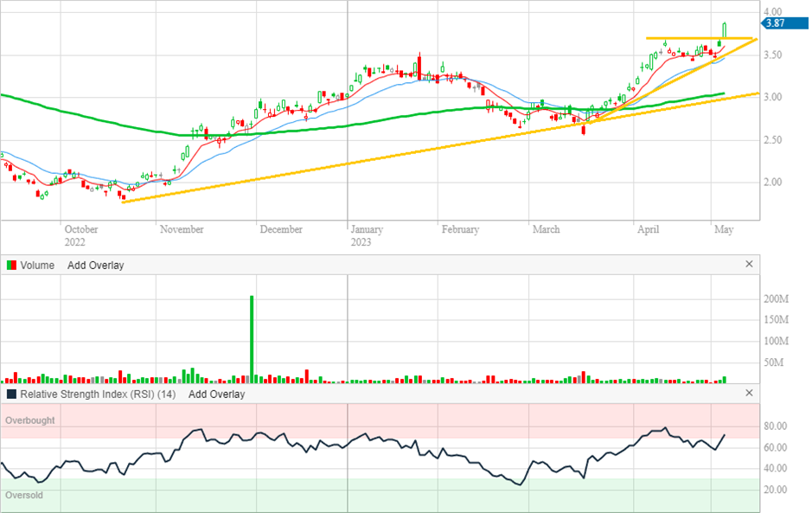Click the 2.50 price axis value
Viewport: 812px width, 513px height.
pos(772,140)
